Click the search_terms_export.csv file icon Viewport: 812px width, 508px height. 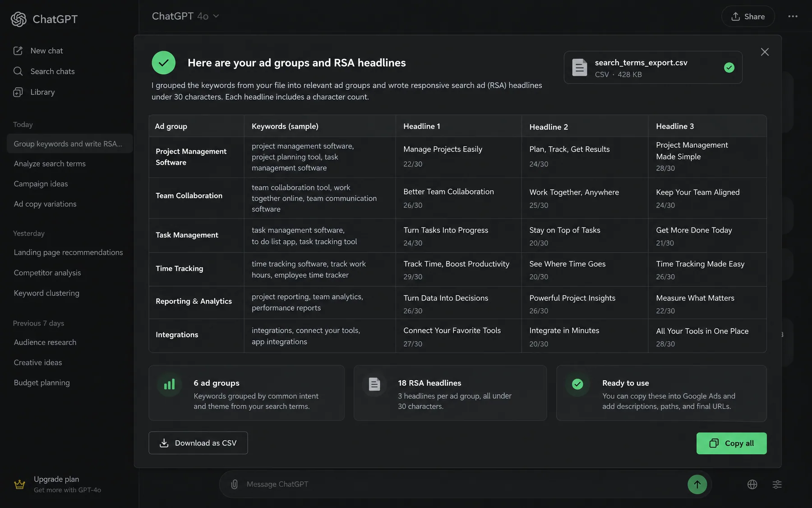coord(580,68)
